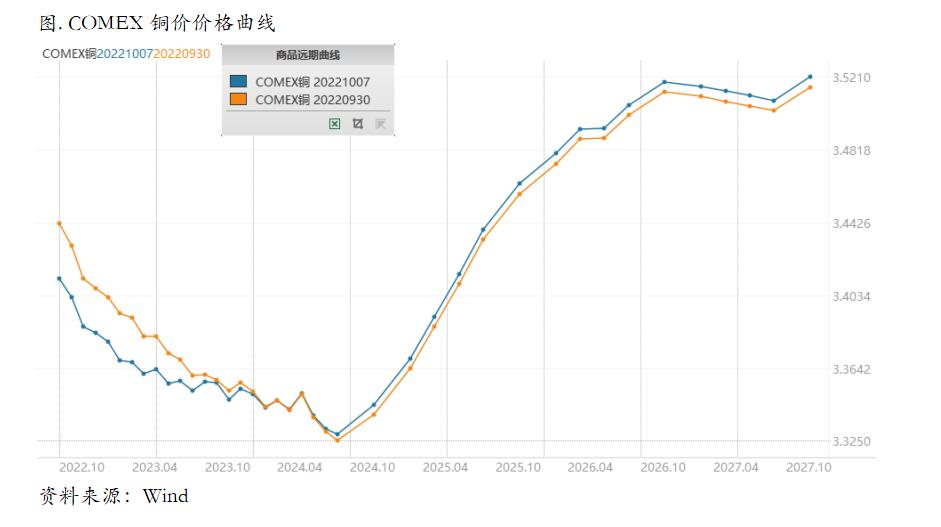
Task: Click the 3.4034 y-axis label
Action: coord(851,296)
